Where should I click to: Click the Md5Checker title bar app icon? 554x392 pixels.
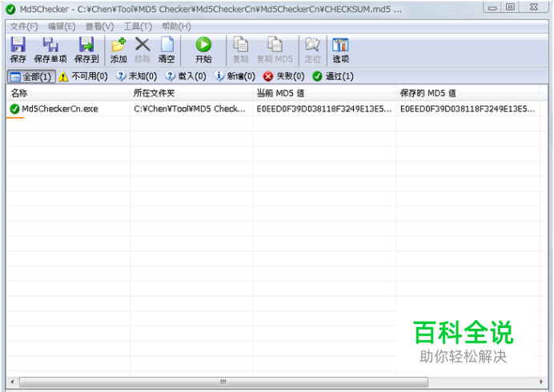(10, 10)
